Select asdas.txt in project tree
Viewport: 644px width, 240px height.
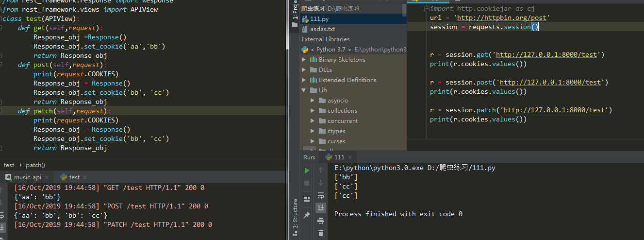pyautogui.click(x=353, y=29)
